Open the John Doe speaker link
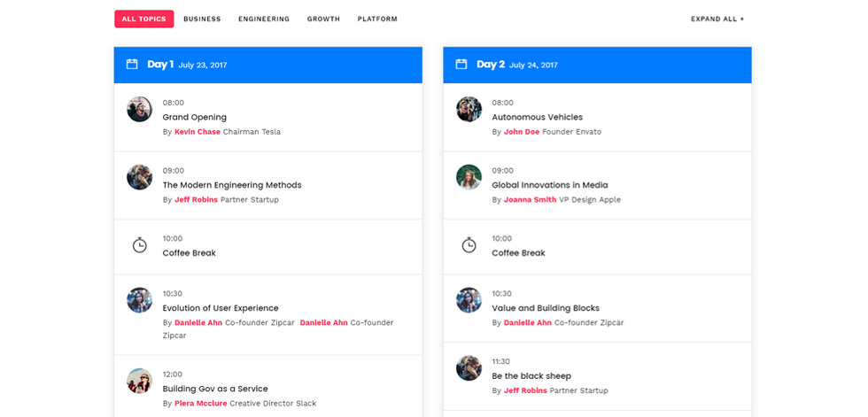 click(522, 132)
